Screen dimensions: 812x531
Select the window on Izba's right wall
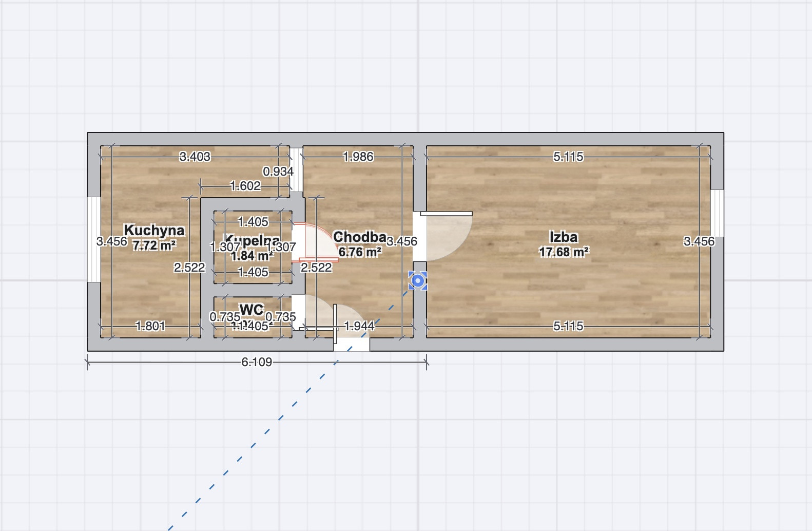click(x=717, y=213)
